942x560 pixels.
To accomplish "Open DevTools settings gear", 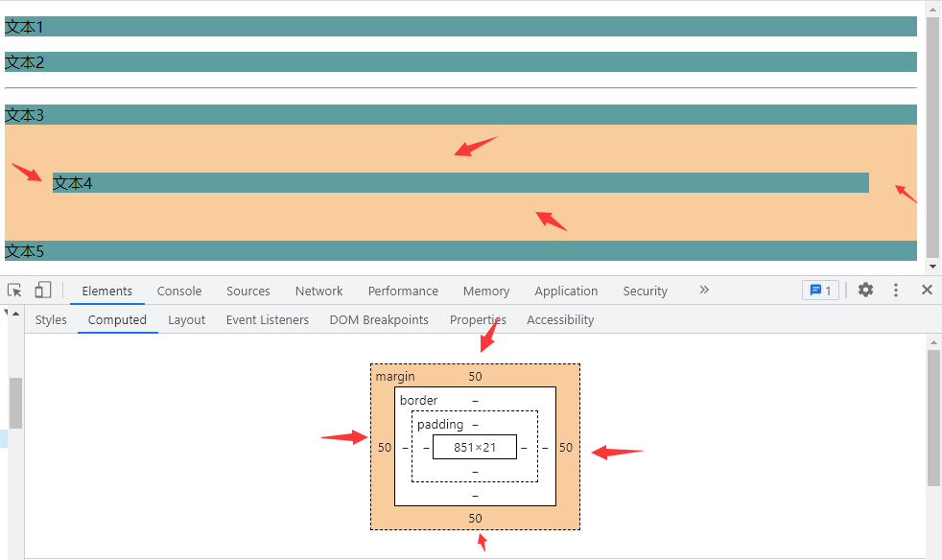I will (x=865, y=291).
